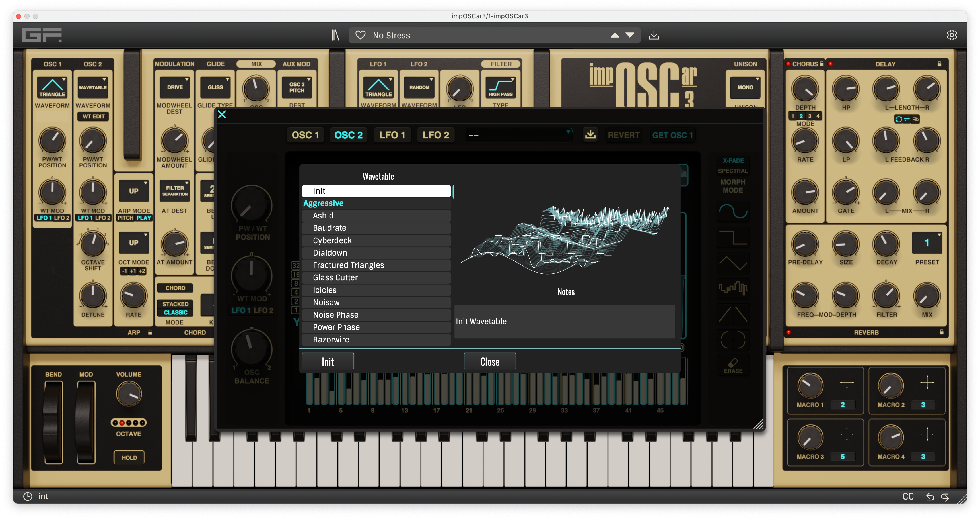Click Get OSC 1
Screen dimensions: 980x519
click(673, 135)
